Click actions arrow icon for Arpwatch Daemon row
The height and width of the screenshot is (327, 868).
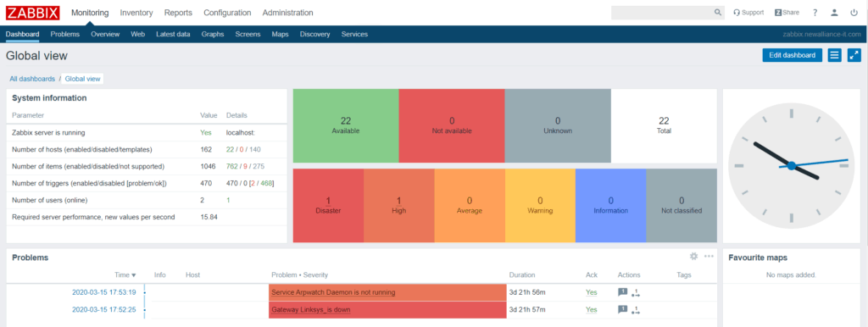pyautogui.click(x=636, y=293)
